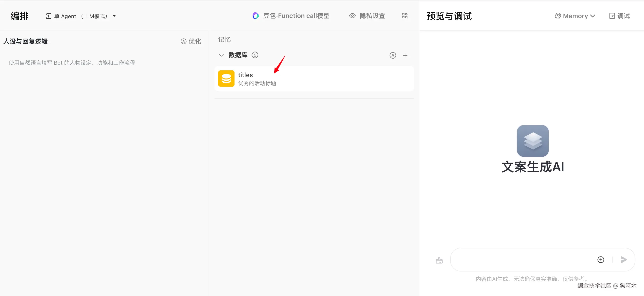
Task: Click the clear chat broom icon
Action: (439, 260)
